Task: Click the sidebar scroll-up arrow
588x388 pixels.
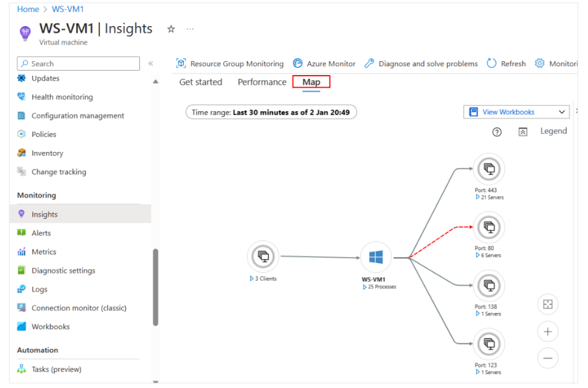Action: 156,81
